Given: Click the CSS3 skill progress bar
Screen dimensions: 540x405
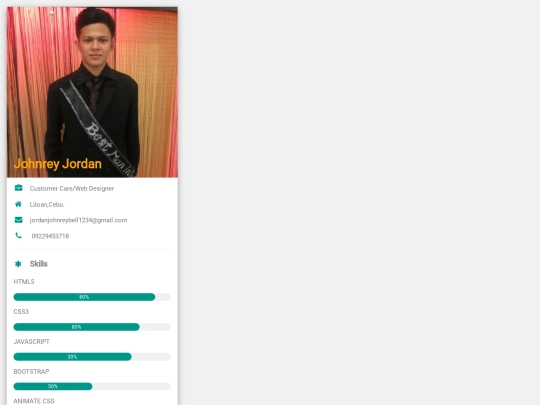Looking at the screenshot, I should (92, 327).
